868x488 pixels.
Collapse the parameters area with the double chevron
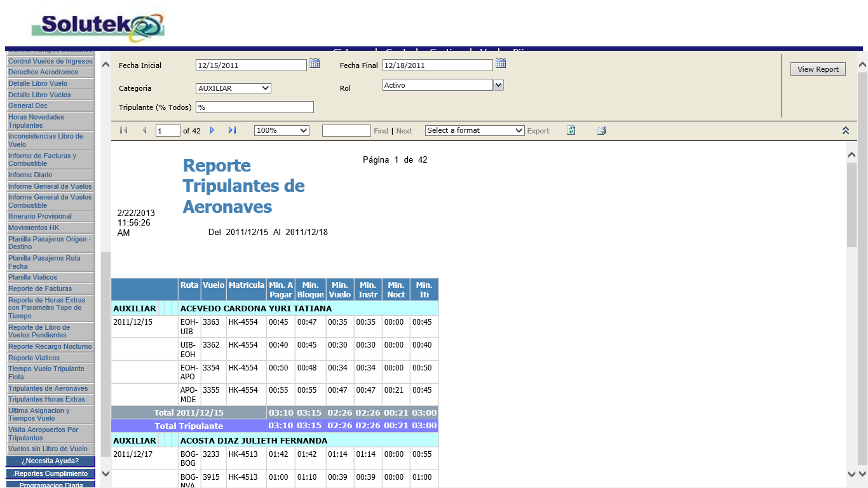tap(846, 130)
